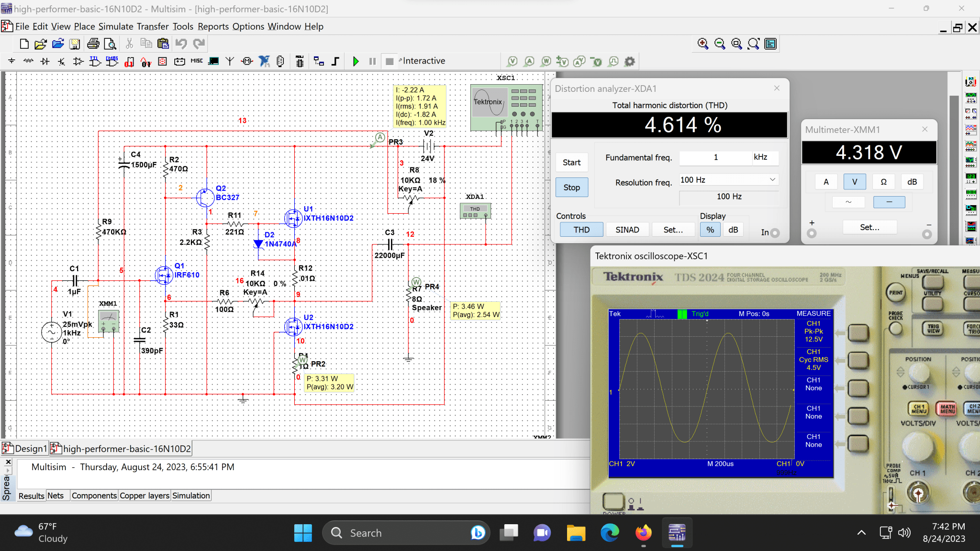Open probe settings gear icon
The image size is (980, 551).
[630, 61]
